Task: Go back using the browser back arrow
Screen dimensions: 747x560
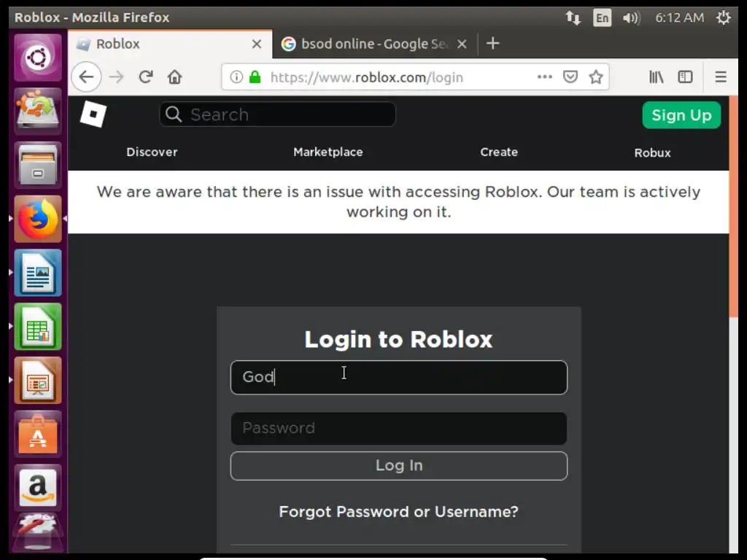Action: point(86,77)
